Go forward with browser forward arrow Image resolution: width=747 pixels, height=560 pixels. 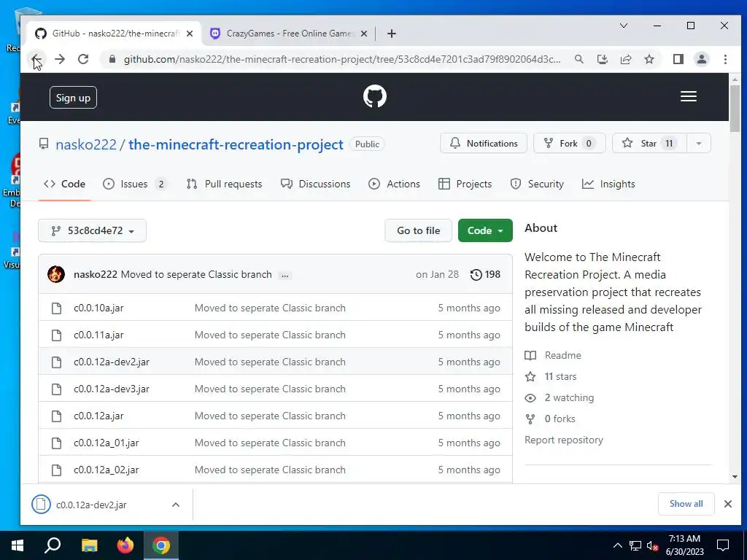click(x=60, y=59)
